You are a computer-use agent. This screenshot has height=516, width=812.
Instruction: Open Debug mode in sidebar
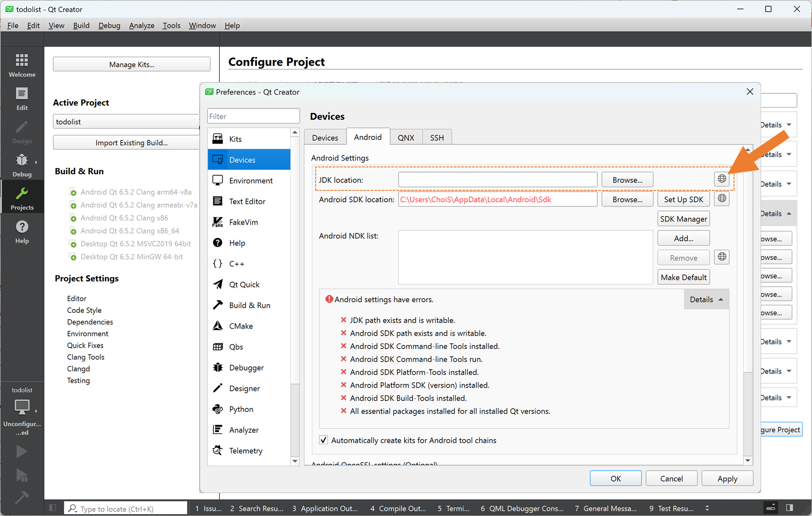(22, 165)
